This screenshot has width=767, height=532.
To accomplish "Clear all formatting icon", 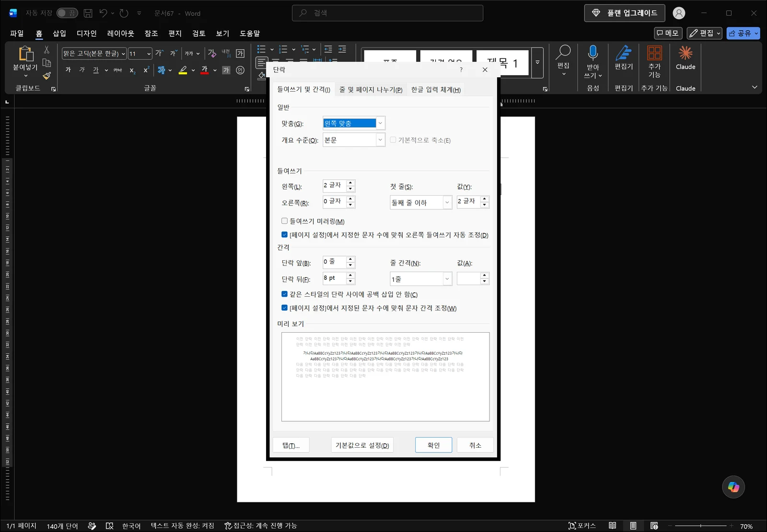I will pos(212,53).
